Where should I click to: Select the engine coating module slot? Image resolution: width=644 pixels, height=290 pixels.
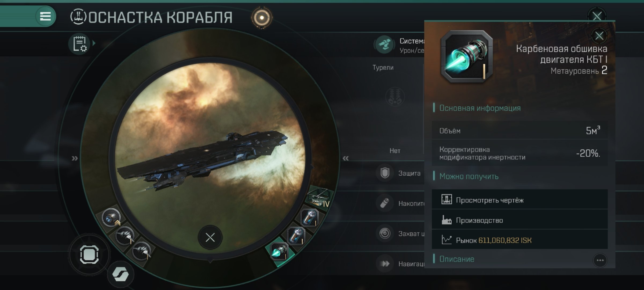pos(279,252)
